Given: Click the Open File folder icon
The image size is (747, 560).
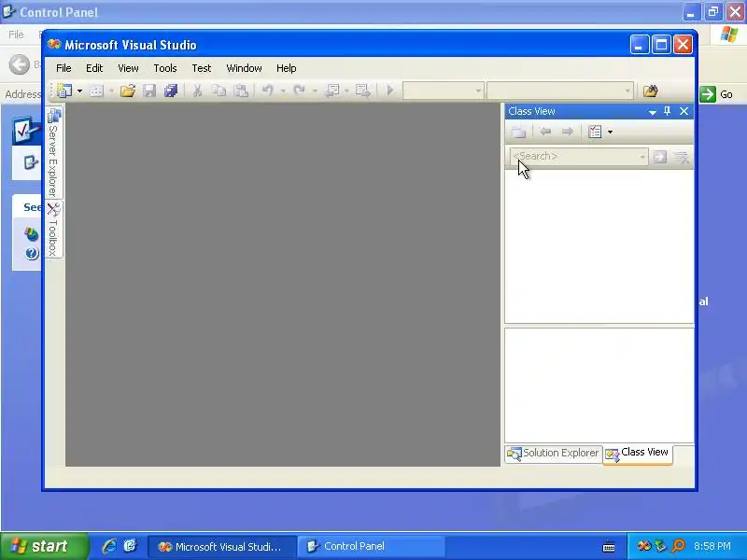Looking at the screenshot, I should tap(128, 91).
